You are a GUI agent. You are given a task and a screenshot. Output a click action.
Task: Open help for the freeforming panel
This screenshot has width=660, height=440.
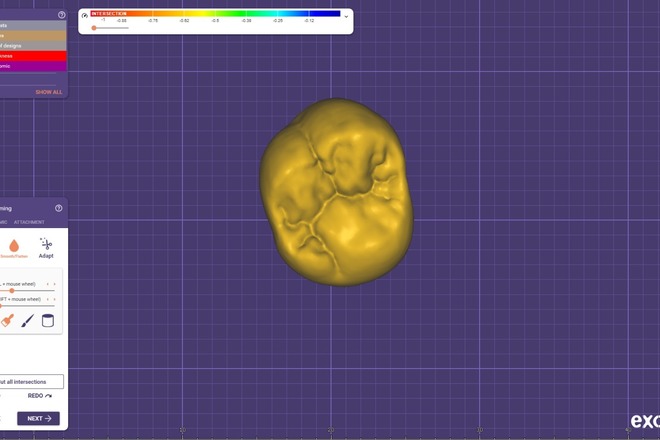[x=59, y=208]
